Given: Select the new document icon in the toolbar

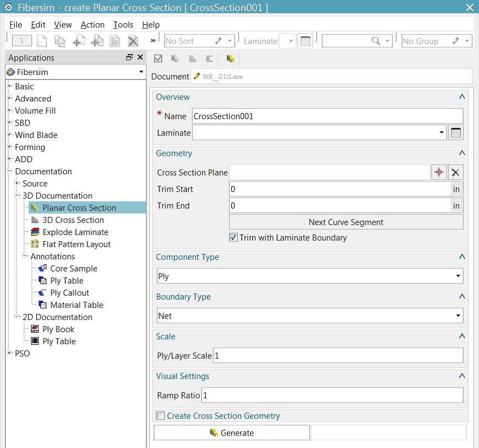Looking at the screenshot, I should tap(42, 41).
